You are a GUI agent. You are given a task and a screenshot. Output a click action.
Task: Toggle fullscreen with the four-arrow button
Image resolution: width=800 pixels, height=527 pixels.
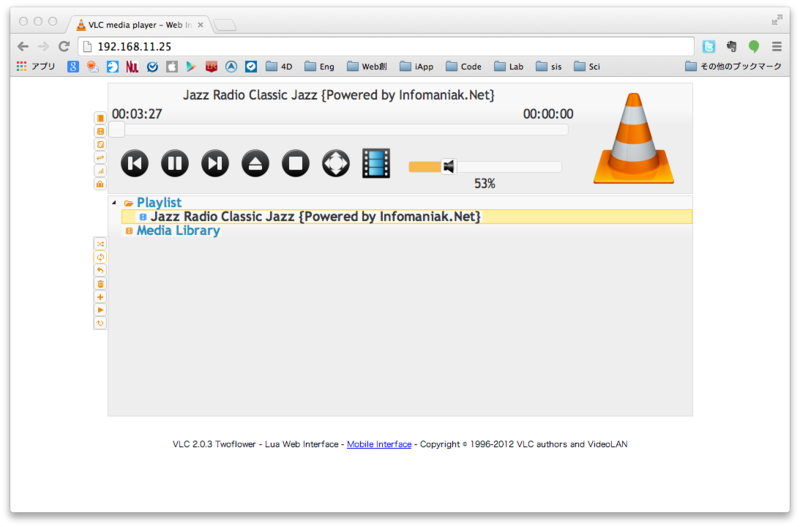click(x=336, y=163)
